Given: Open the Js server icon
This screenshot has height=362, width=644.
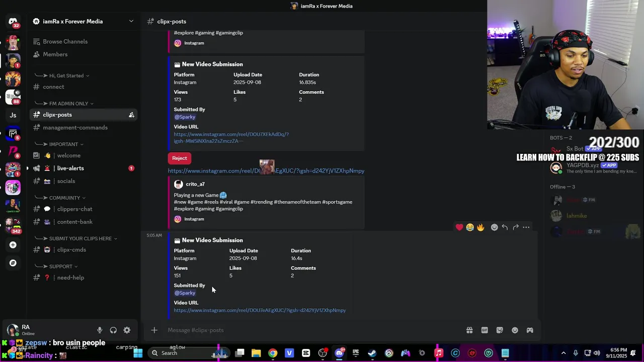Looking at the screenshot, I should tap(13, 115).
